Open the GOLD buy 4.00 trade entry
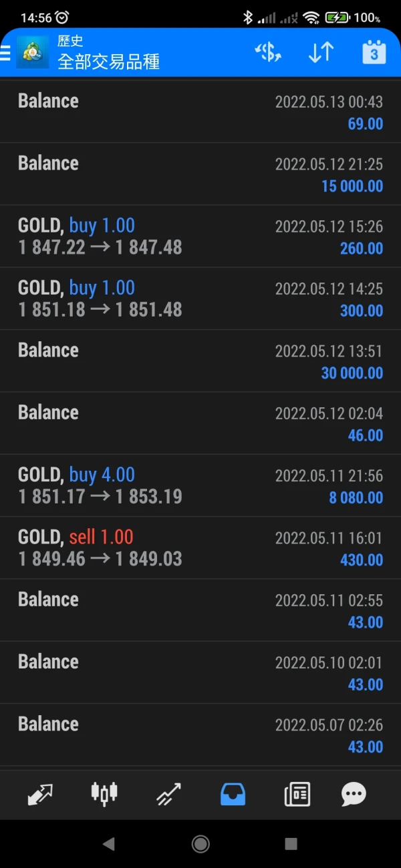Viewport: 401px width, 868px height. pos(200,485)
